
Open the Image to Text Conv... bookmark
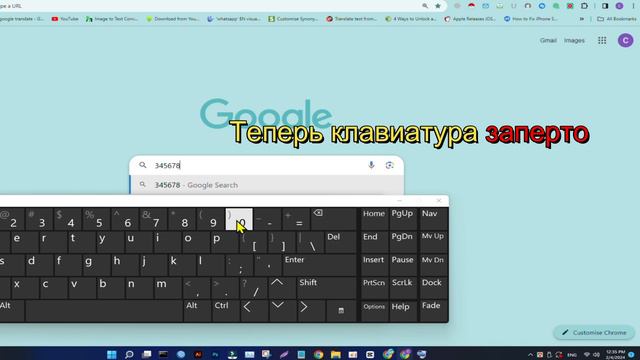(111, 19)
